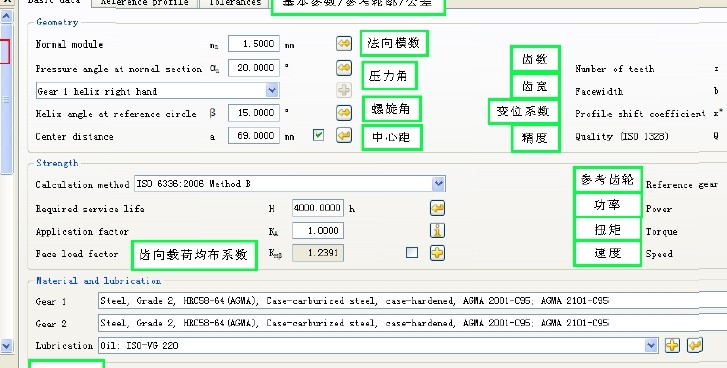Click the left panel scrollbar up arrow

tap(6, 17)
